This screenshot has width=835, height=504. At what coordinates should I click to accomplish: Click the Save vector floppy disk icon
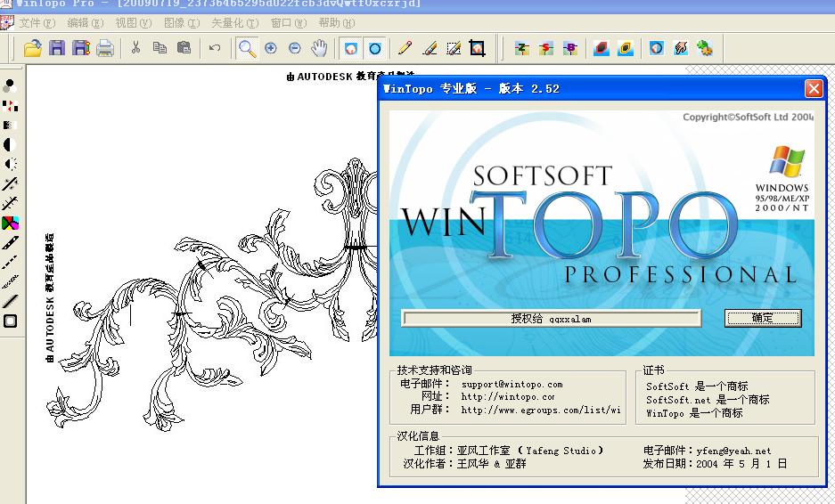pos(81,48)
